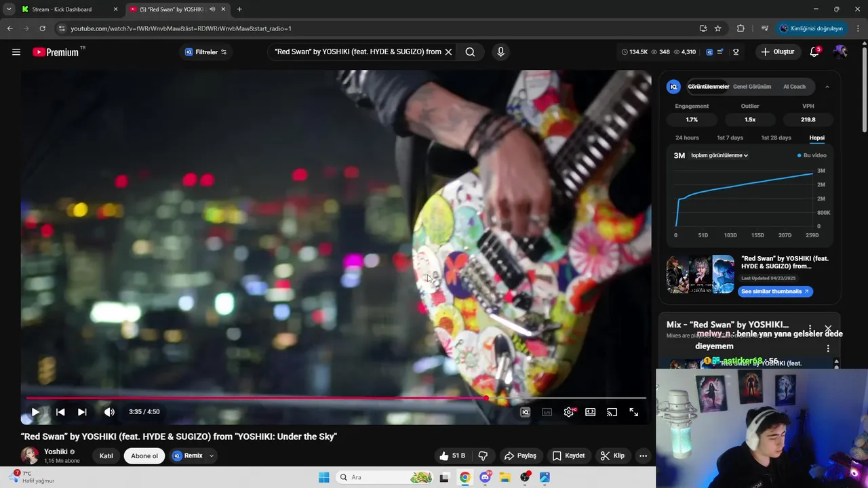
Task: Switch to theater mode
Action: click(x=591, y=412)
